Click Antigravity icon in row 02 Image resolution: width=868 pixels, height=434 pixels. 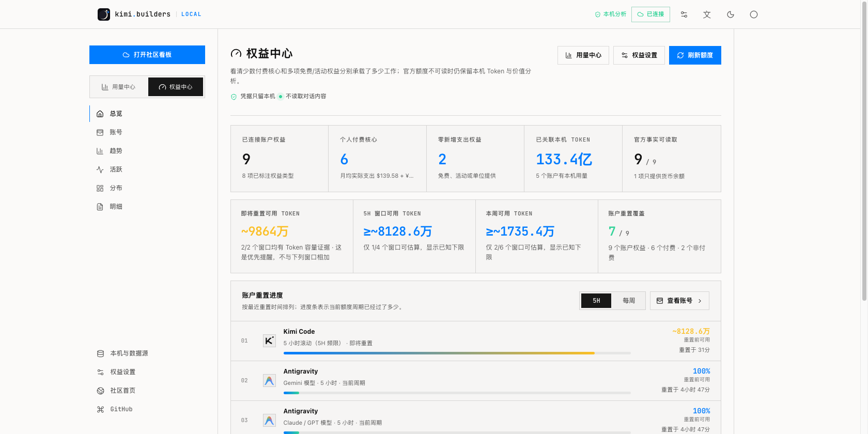click(269, 381)
